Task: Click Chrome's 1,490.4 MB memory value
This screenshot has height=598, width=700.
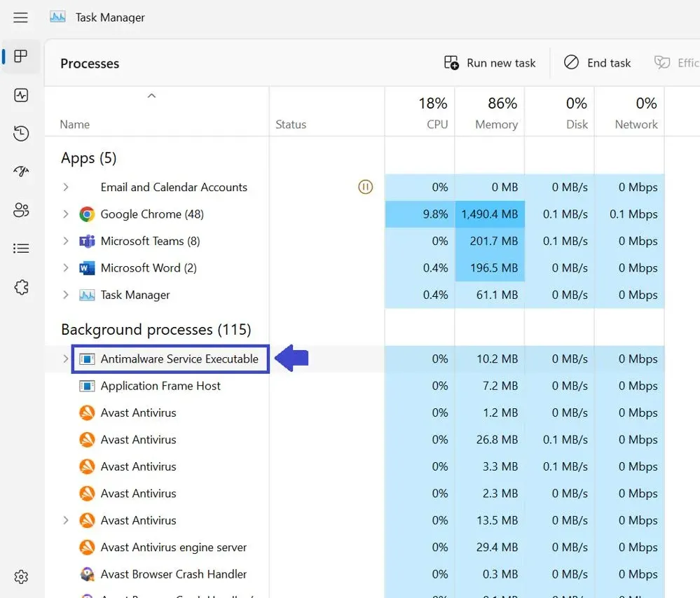Action: 490,214
